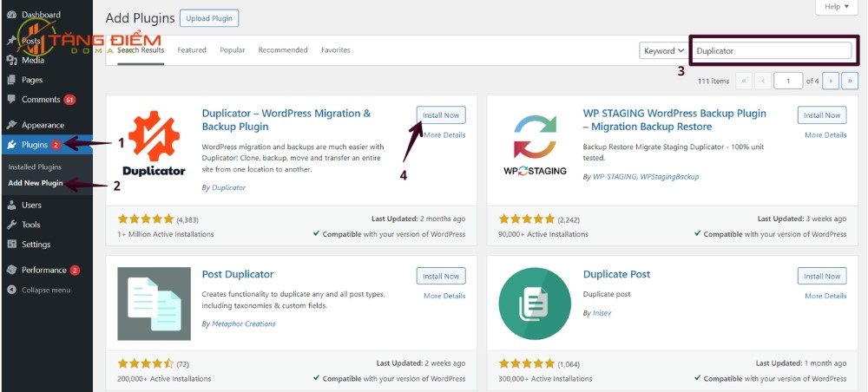Install the Post Duplicator plugin
The image size is (868, 392).
click(x=441, y=277)
